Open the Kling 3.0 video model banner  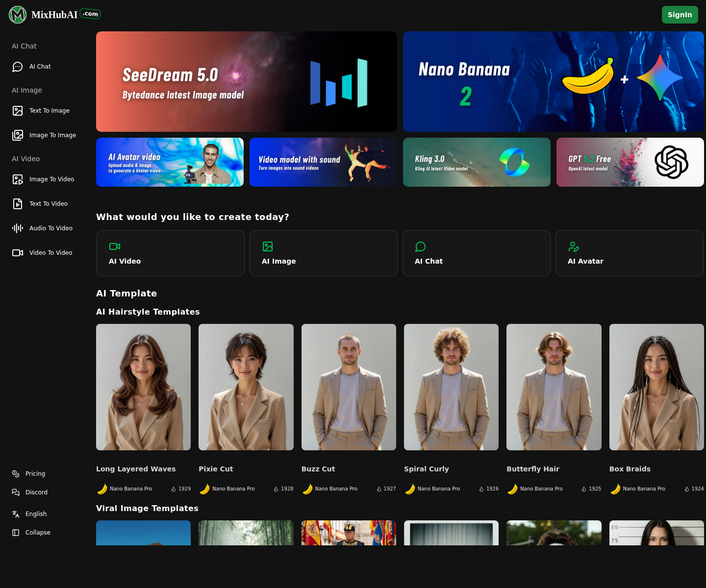(476, 162)
